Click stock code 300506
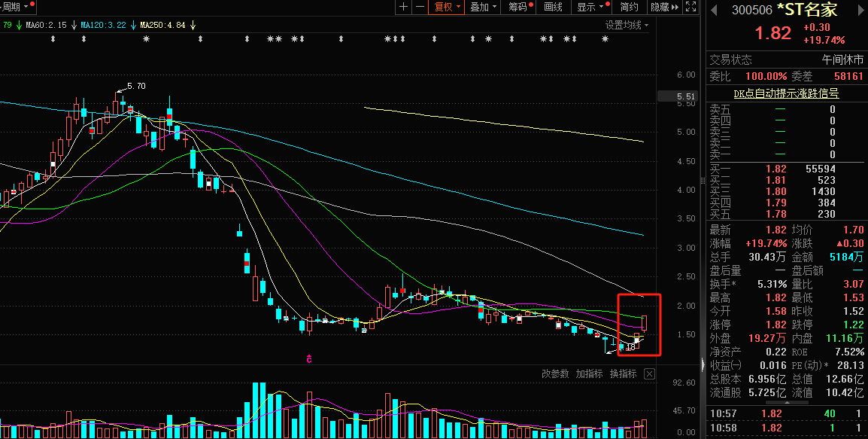The height and width of the screenshot is (439, 868). [x=751, y=10]
